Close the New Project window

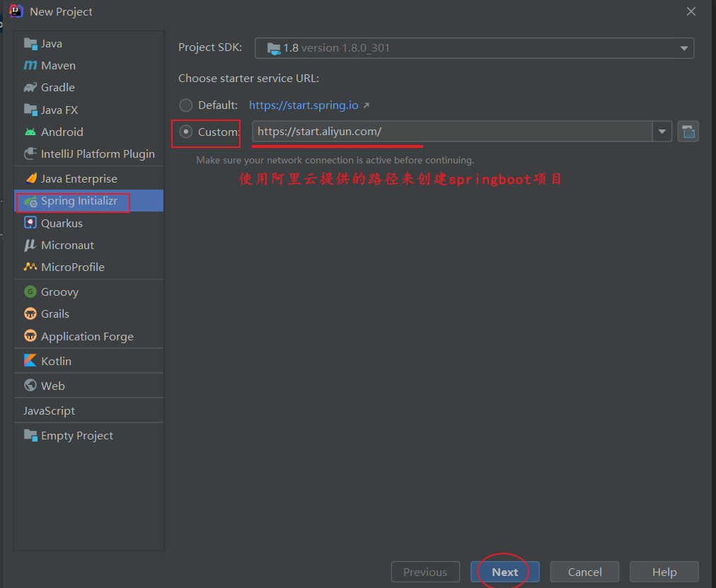691,11
